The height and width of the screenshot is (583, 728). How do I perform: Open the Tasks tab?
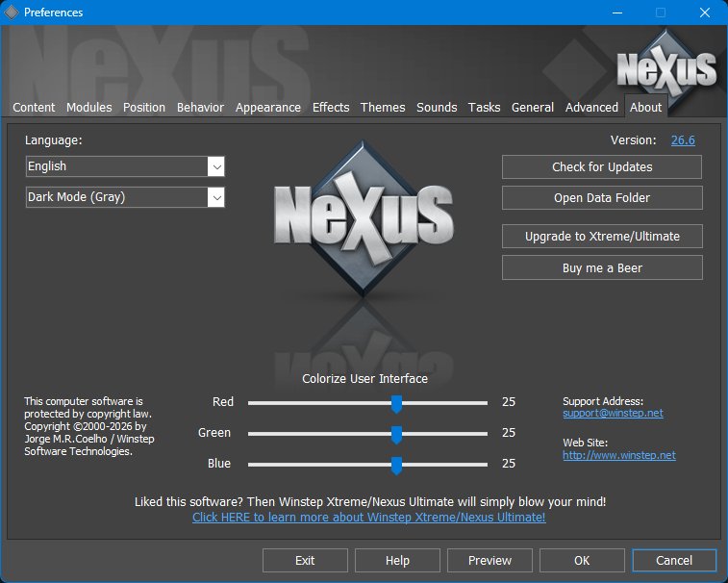pyautogui.click(x=484, y=108)
